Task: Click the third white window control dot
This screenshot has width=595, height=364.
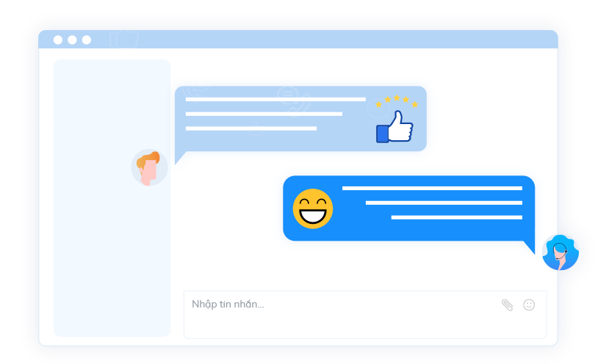Action: click(87, 40)
